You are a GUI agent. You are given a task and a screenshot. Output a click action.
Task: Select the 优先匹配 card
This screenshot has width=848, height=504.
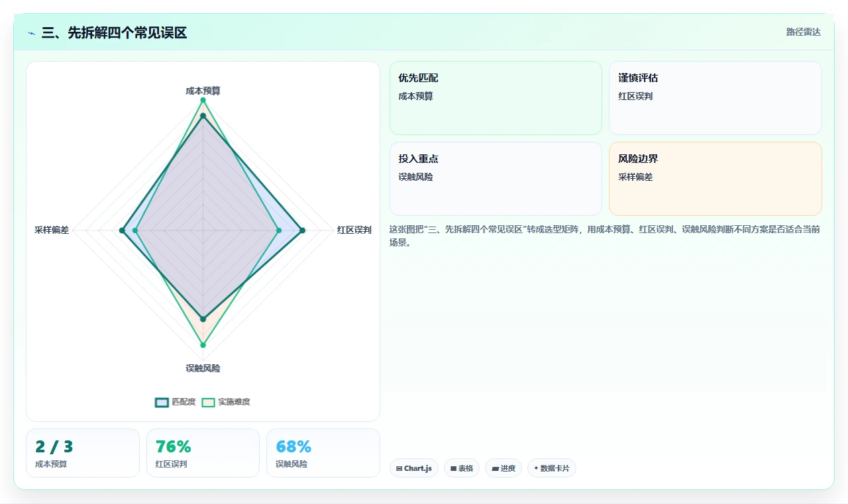pos(496,98)
